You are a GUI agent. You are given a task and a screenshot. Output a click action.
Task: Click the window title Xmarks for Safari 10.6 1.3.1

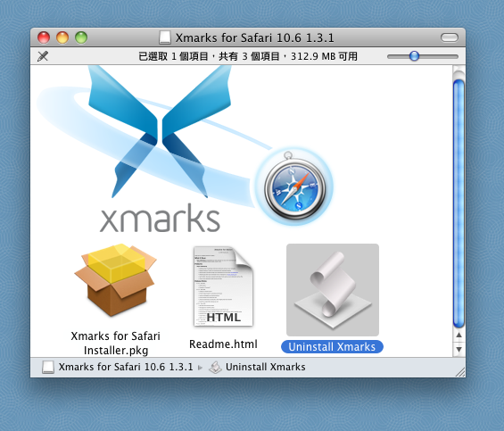tap(254, 38)
